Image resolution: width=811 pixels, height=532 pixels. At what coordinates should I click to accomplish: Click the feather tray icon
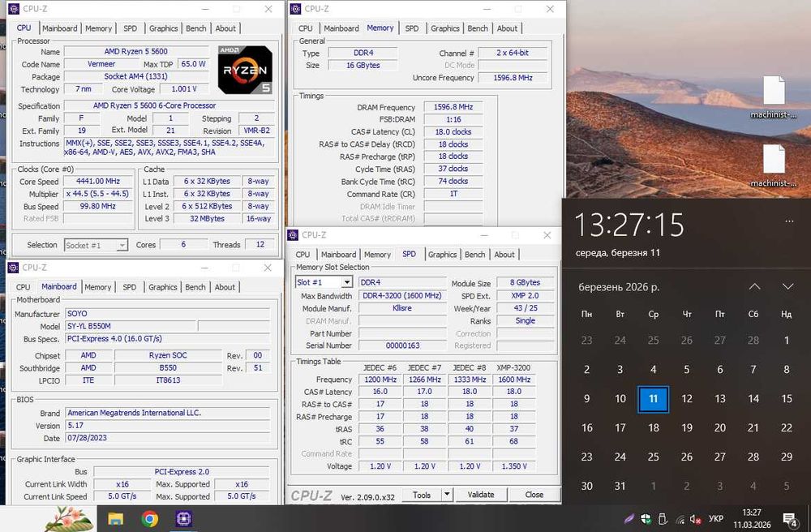pyautogui.click(x=629, y=518)
